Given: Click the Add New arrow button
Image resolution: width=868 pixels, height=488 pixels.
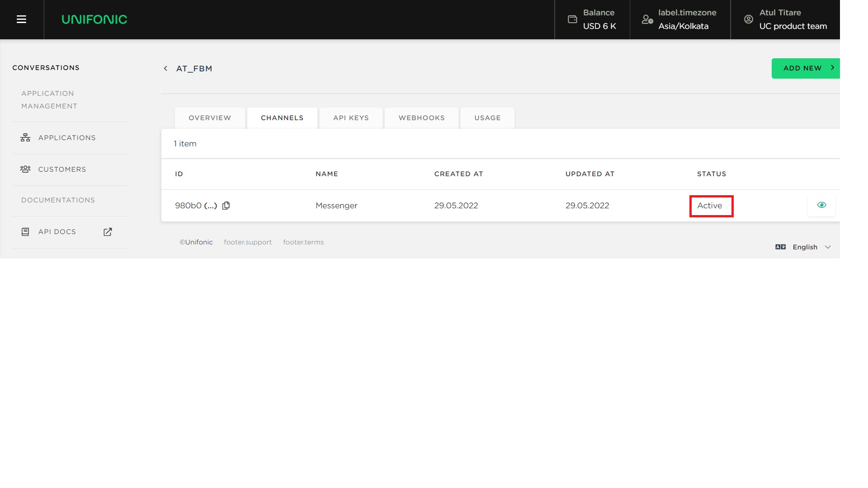Looking at the screenshot, I should click(806, 68).
